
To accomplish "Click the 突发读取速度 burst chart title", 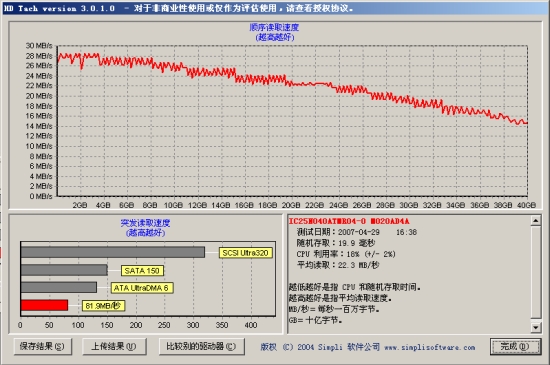I will (145, 223).
